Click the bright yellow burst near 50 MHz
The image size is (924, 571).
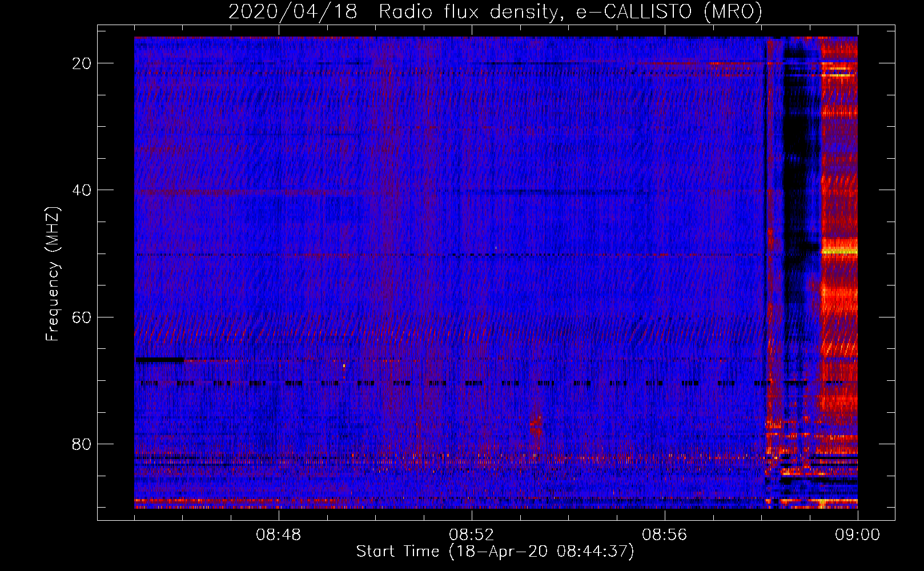click(x=839, y=251)
